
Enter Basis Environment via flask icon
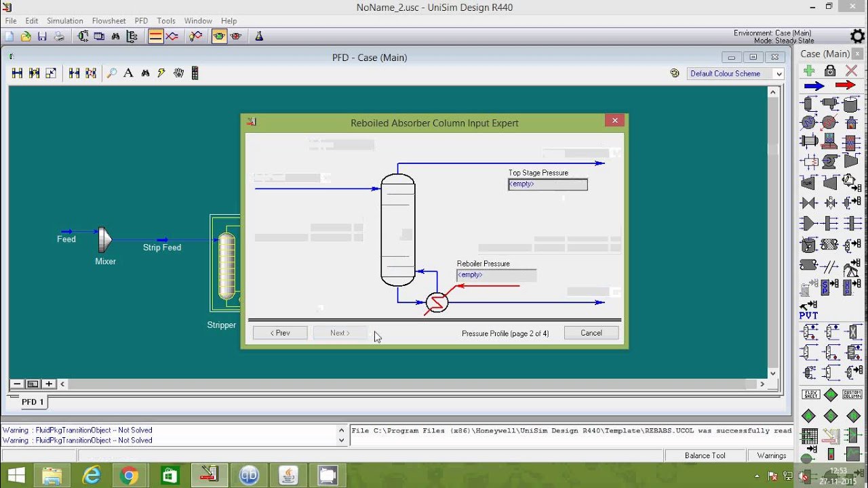tap(259, 37)
